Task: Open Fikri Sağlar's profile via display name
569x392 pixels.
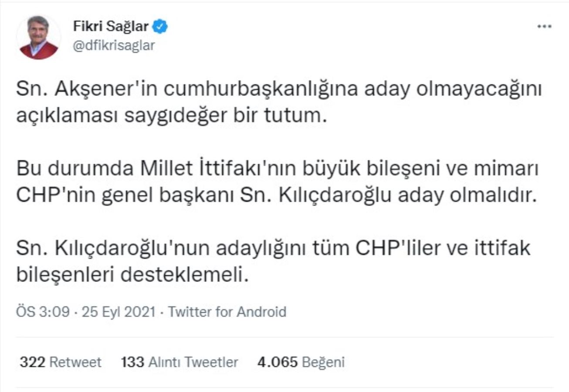Action: [x=111, y=25]
